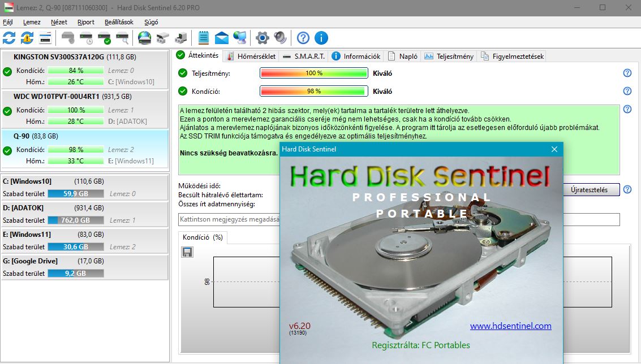Click the speaker sound toolbar icon
Screen dimensions: 641x364
pos(281,38)
